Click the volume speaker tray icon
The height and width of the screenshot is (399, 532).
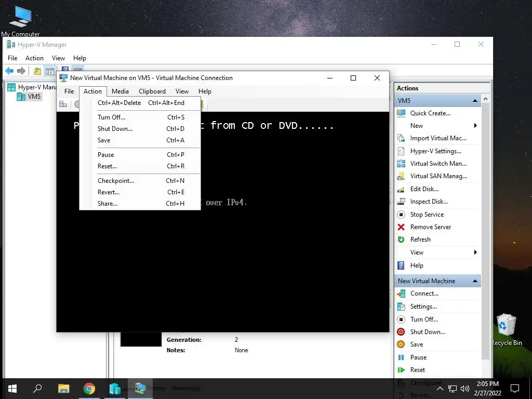coord(465,389)
